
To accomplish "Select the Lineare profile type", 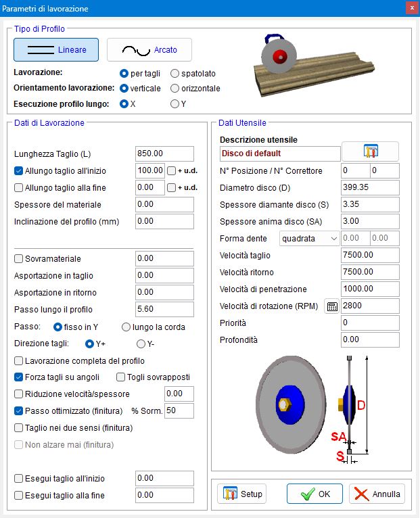I will [x=56, y=50].
